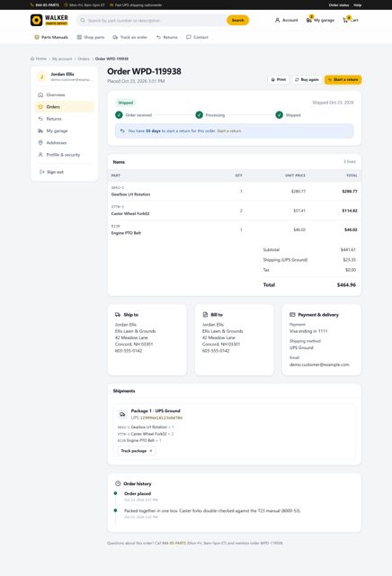Click the Subtotal $441.61 value
This screenshot has height=576, width=392.
coord(348,249)
